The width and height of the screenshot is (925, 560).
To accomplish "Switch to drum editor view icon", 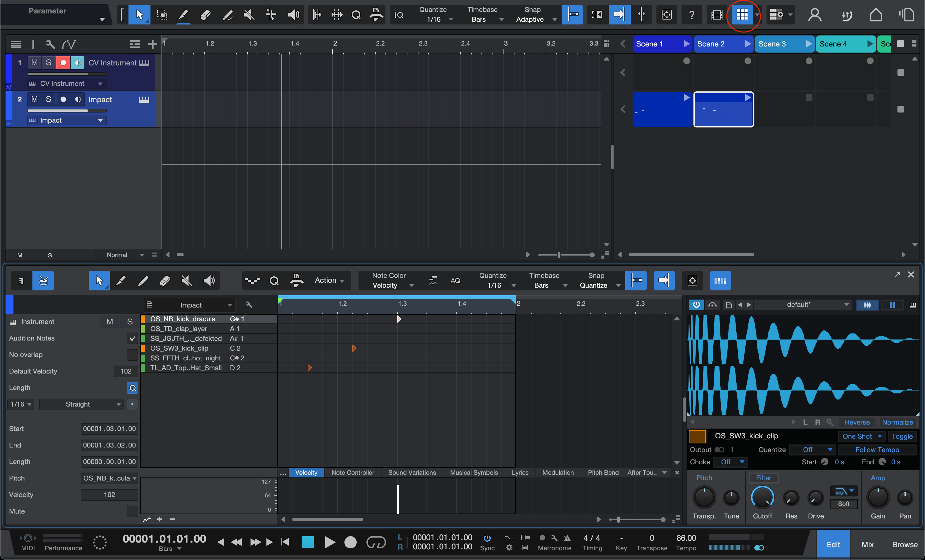I will pos(43,281).
